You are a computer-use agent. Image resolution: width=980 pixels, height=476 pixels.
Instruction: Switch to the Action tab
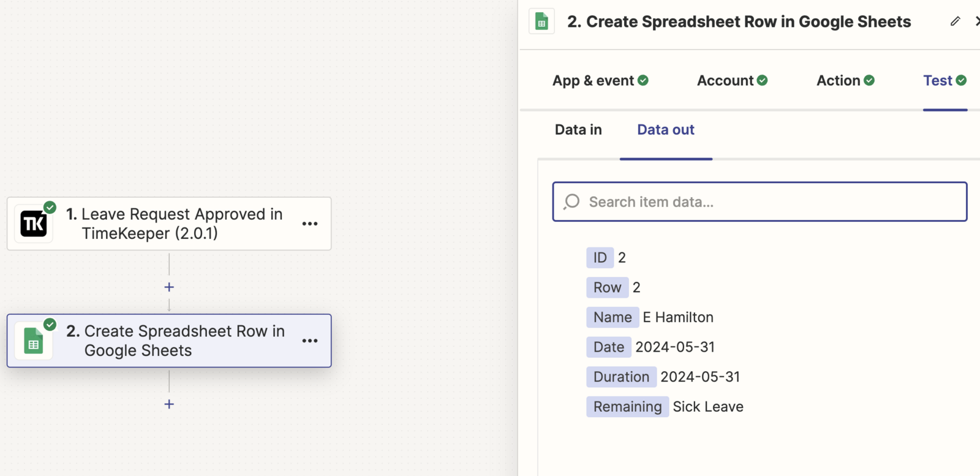(845, 80)
